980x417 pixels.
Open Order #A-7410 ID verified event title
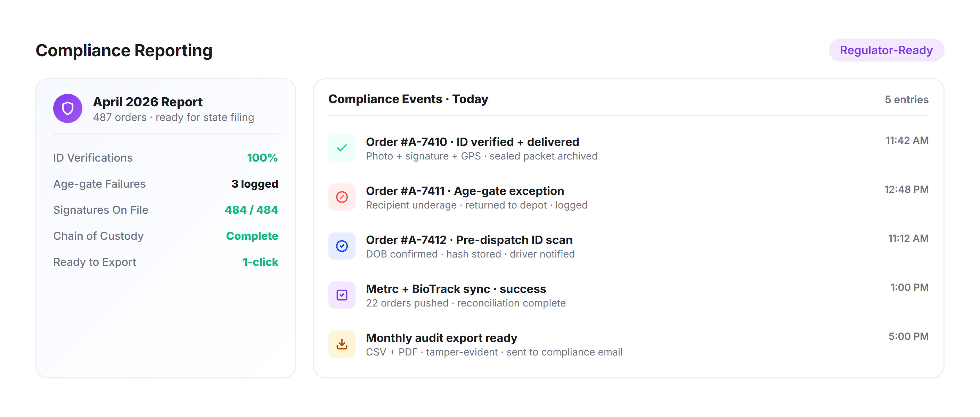point(472,142)
